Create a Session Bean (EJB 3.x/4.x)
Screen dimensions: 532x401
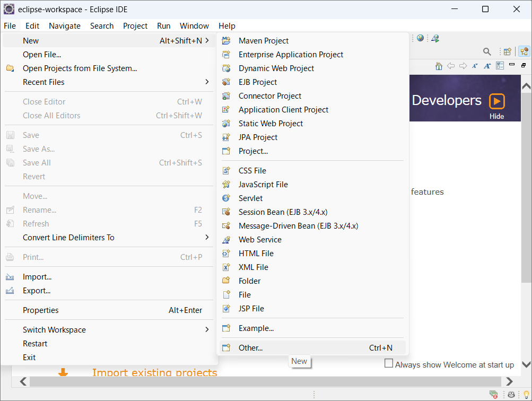click(x=312, y=212)
